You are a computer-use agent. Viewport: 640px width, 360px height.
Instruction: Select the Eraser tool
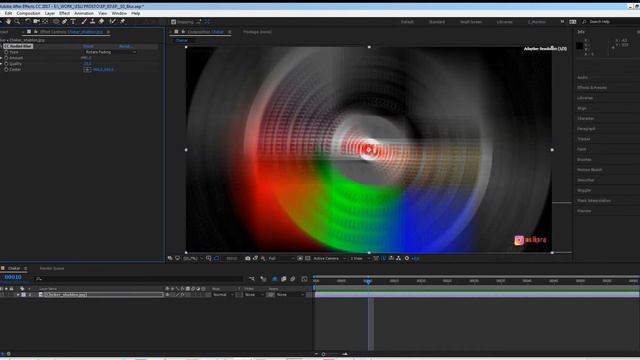101,21
